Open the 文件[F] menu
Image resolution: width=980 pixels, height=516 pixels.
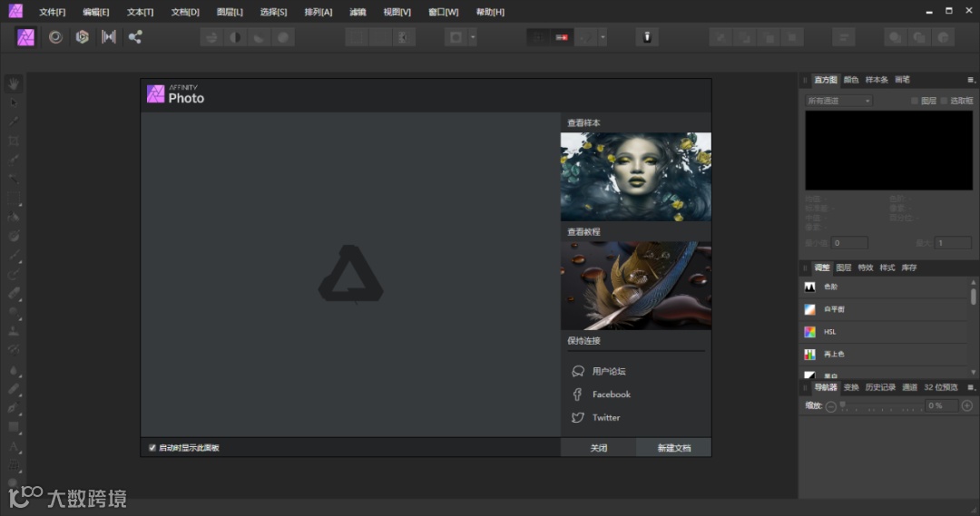pos(52,12)
